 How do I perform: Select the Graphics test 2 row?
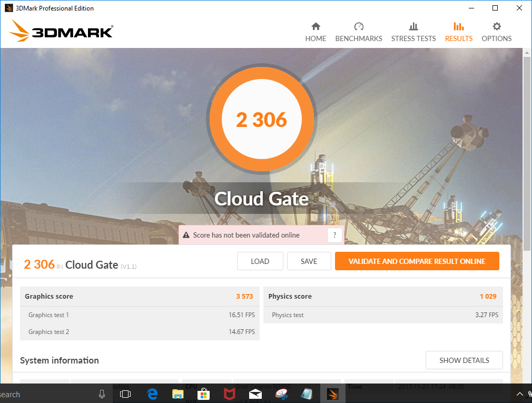(140, 332)
